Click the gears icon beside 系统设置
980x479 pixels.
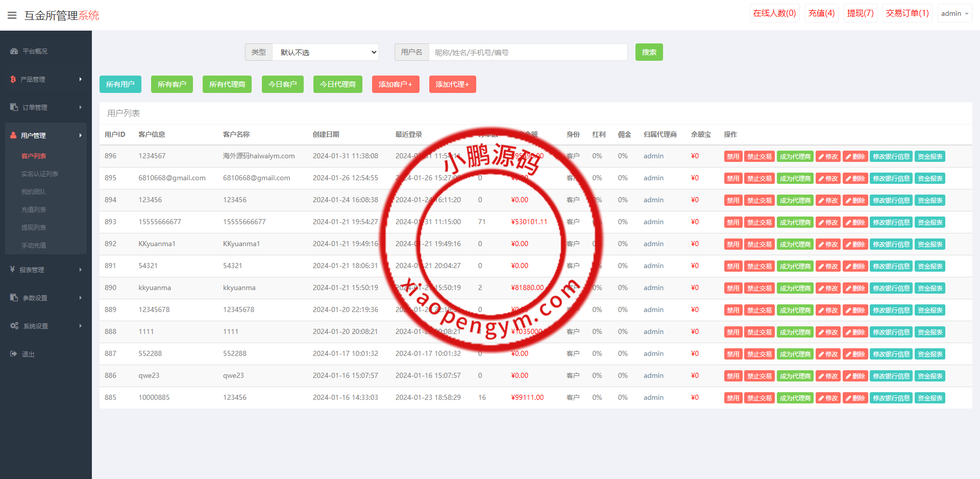[x=14, y=326]
